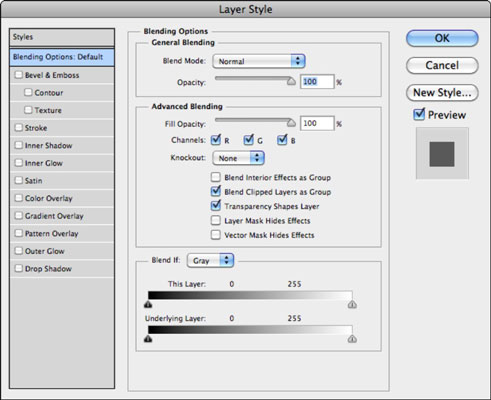491x400 pixels.
Task: Enable the Inner Shadow checkbox
Action: (x=19, y=145)
